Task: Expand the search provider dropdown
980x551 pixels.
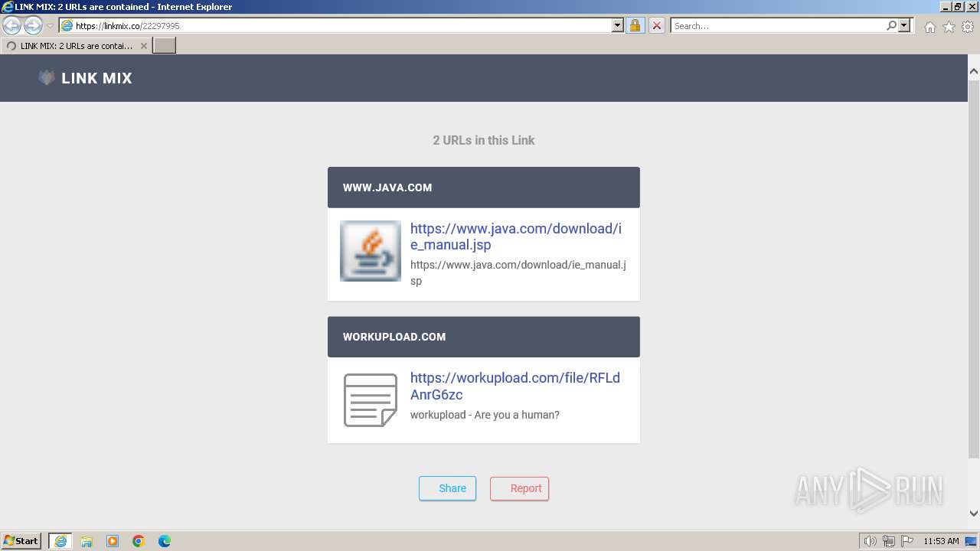Action: point(904,26)
